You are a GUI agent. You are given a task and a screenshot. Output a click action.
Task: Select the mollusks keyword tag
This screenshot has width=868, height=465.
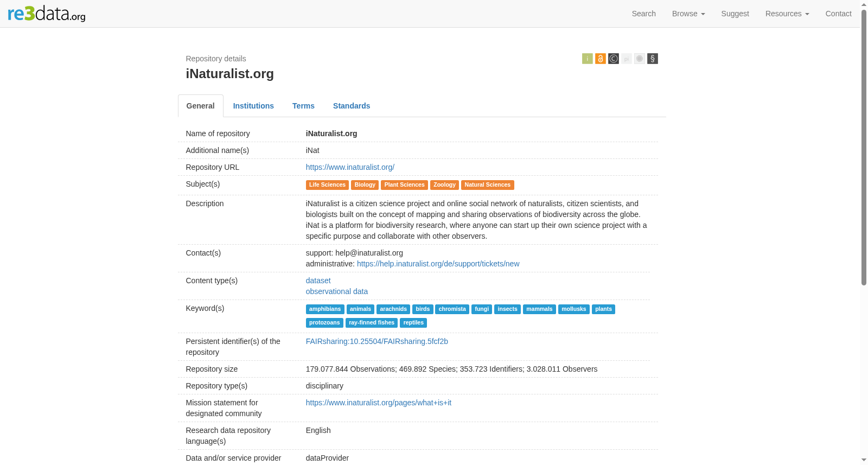(574, 309)
